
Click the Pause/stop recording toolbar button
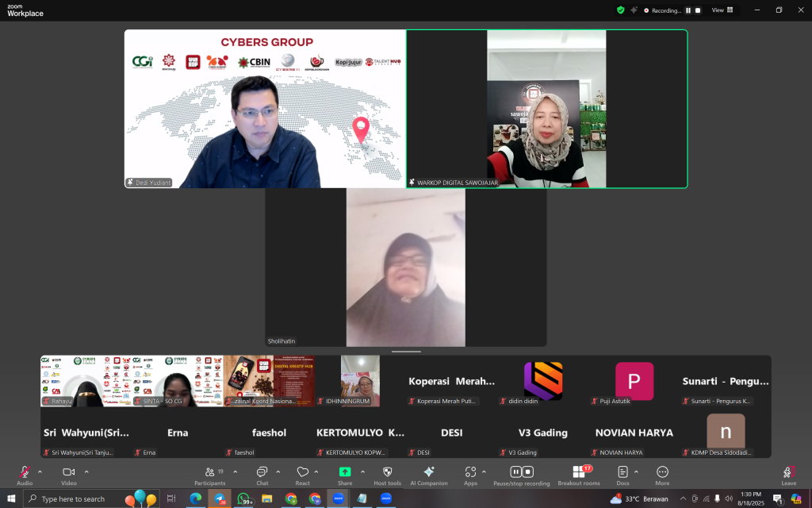(x=521, y=472)
